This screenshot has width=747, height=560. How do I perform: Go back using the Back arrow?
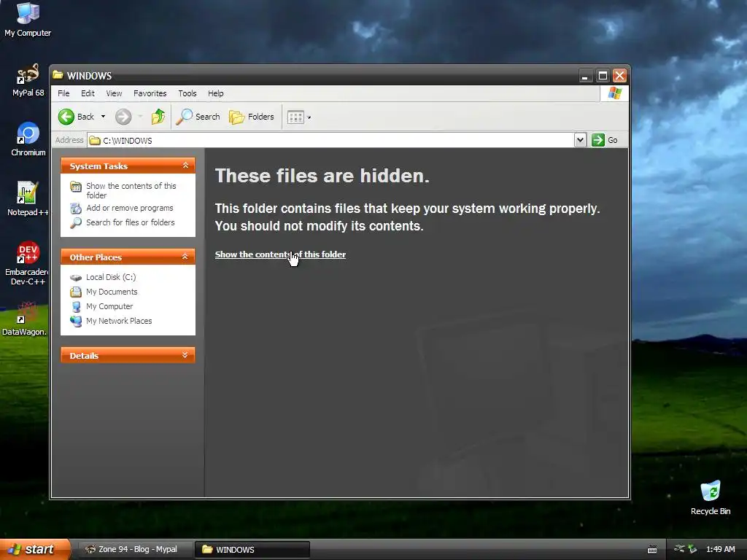[76, 117]
